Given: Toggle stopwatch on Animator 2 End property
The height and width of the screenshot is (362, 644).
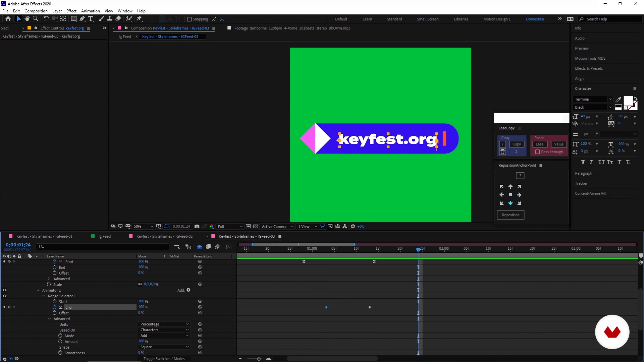Looking at the screenshot, I should (x=54, y=307).
